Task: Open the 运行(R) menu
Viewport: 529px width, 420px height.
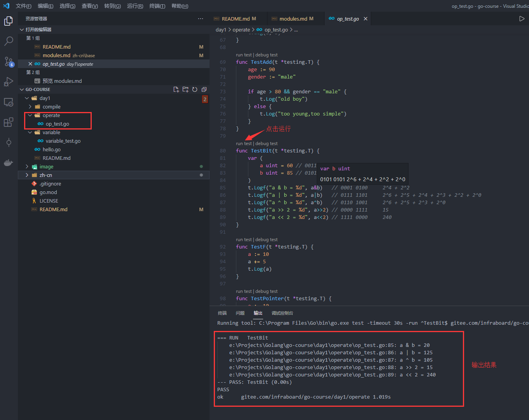Action: tap(135, 6)
